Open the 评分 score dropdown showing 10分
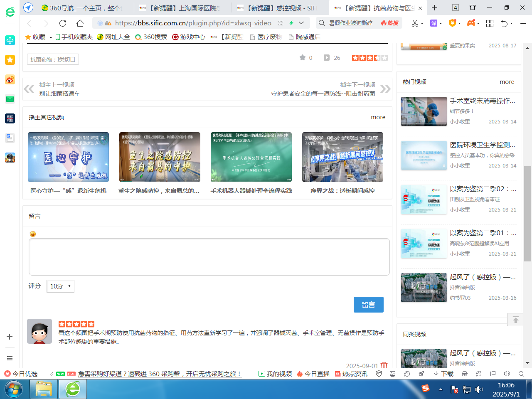 [60, 286]
